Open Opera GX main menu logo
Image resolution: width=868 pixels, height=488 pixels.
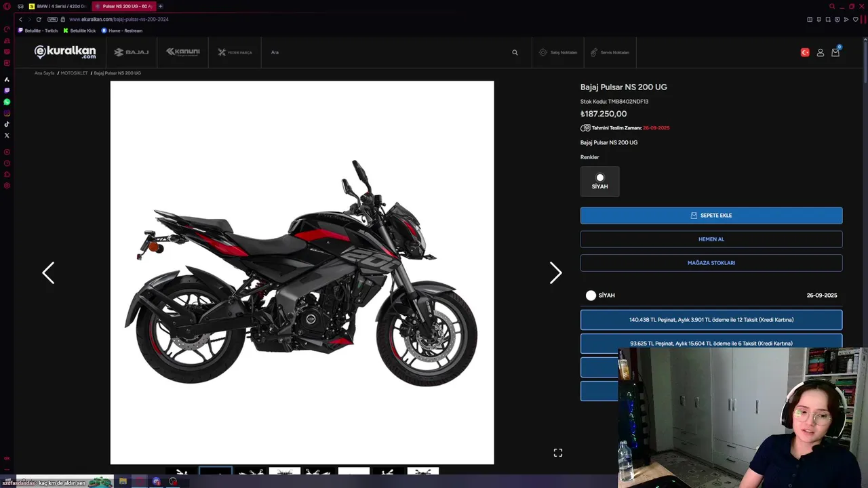[7, 6]
